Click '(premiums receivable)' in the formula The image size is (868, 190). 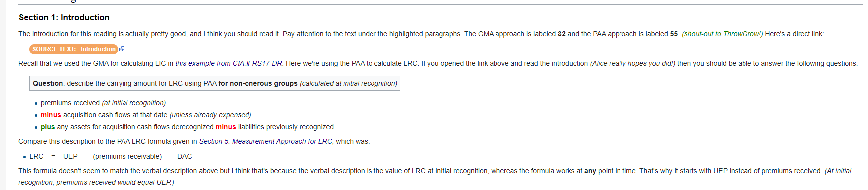(x=127, y=157)
